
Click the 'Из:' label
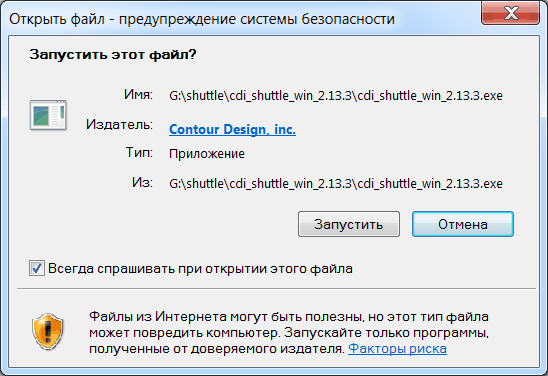pos(142,182)
